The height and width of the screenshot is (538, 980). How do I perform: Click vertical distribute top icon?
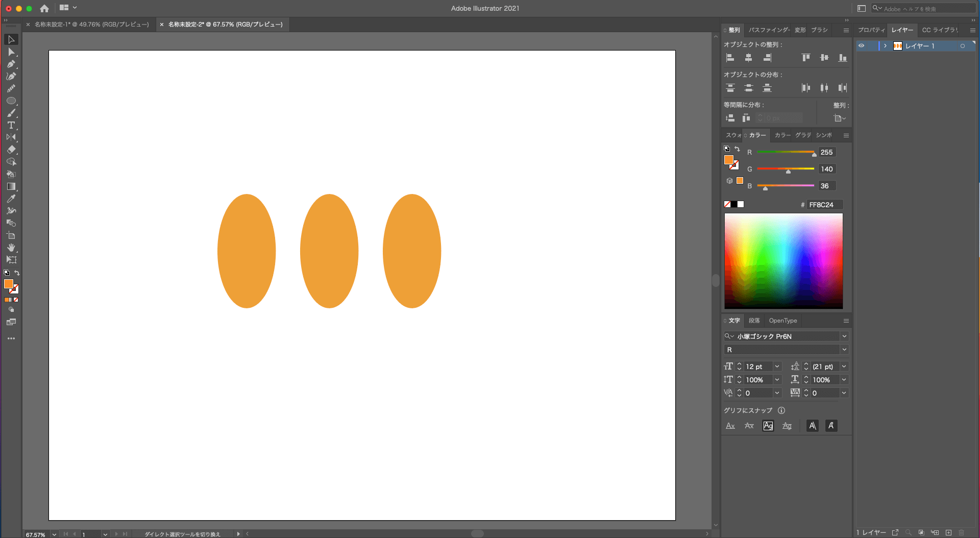coord(730,88)
